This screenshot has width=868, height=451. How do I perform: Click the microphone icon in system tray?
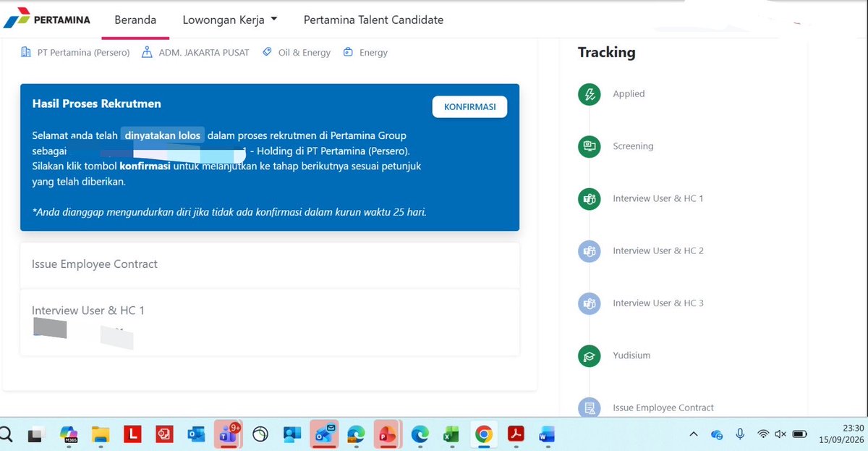click(740, 434)
